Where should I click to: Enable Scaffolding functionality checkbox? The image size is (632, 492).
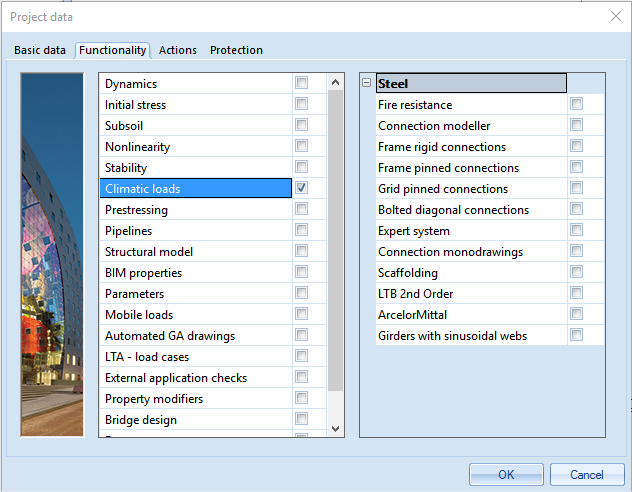(576, 272)
